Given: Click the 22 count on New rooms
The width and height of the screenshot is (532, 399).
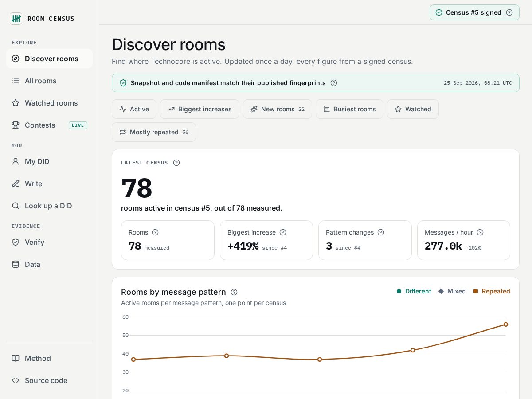Looking at the screenshot, I should point(301,109).
